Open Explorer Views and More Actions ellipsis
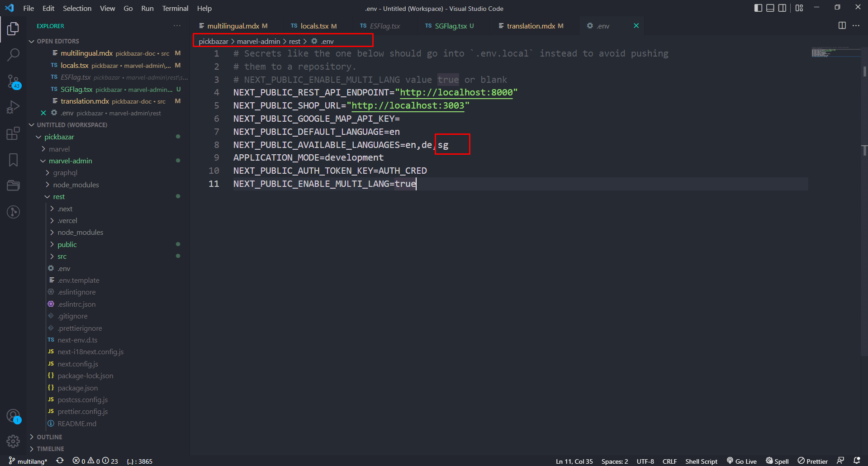The image size is (868, 466). 177,26
